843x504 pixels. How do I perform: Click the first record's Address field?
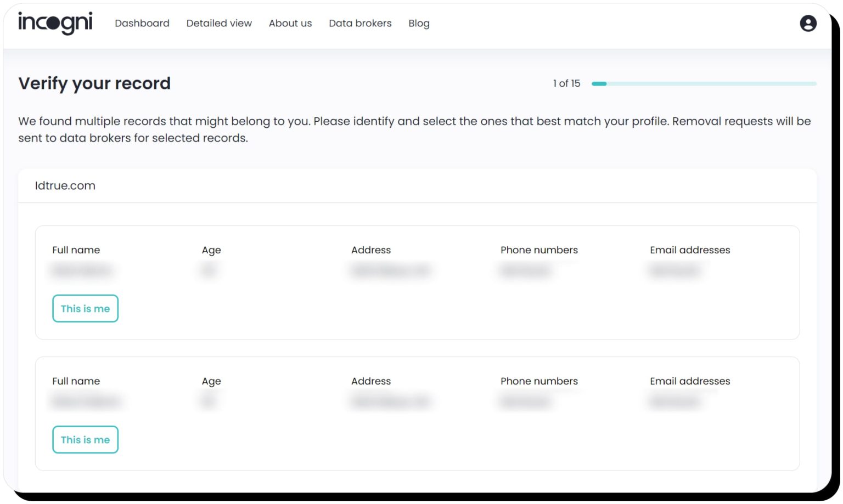(x=390, y=270)
